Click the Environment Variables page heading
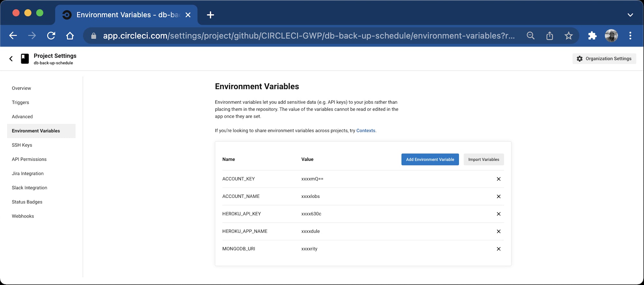This screenshot has height=285, width=644. [257, 86]
